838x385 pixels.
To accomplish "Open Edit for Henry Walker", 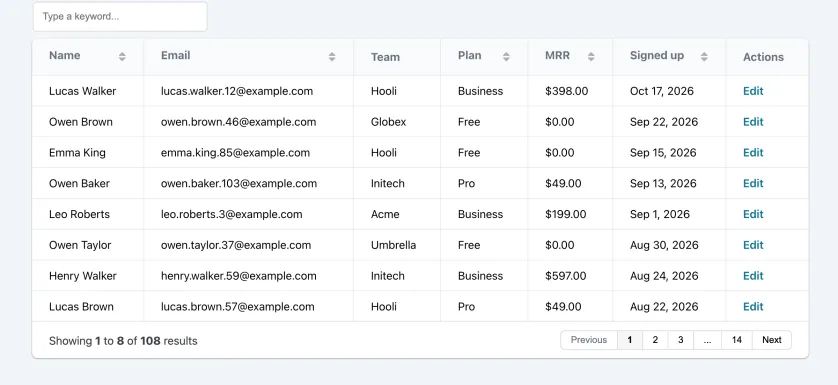I will [x=753, y=276].
